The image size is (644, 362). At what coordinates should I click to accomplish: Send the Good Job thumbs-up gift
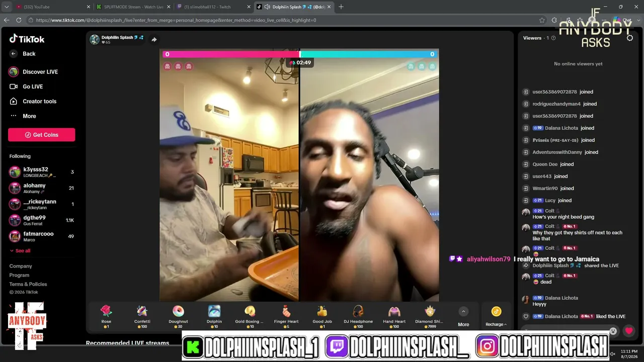322,316
